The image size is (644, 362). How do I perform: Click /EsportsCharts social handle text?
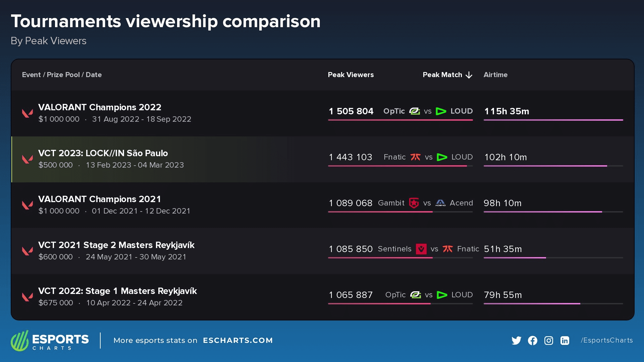click(606, 340)
